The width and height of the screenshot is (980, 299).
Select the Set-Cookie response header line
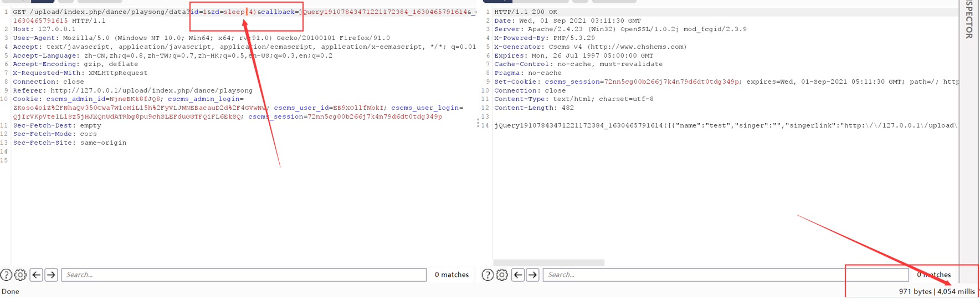[726, 82]
